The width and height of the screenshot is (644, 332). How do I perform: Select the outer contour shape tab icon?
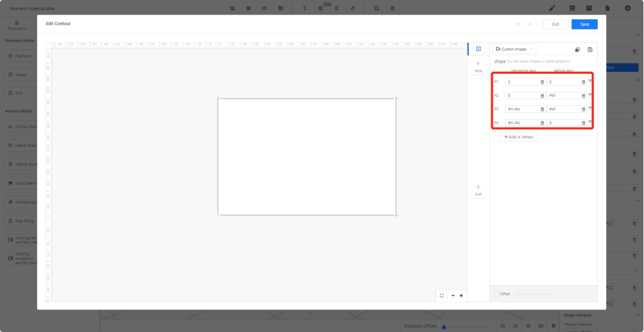[x=478, y=49]
